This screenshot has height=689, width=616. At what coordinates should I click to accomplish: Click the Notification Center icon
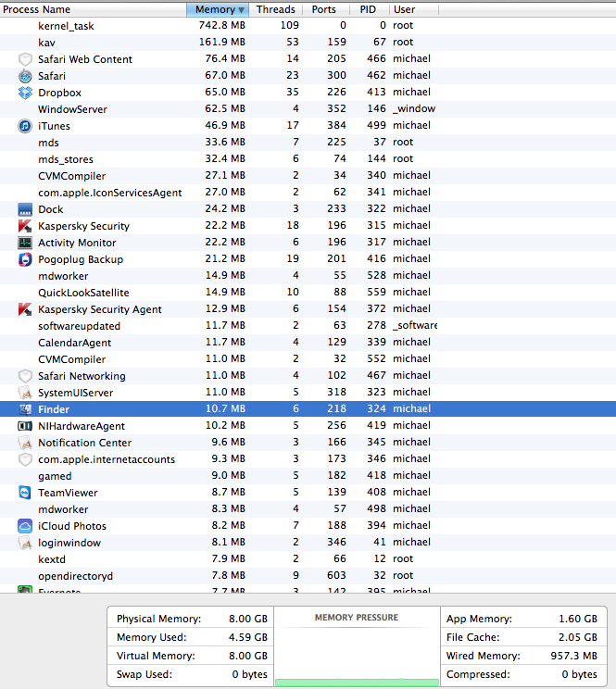(25, 443)
